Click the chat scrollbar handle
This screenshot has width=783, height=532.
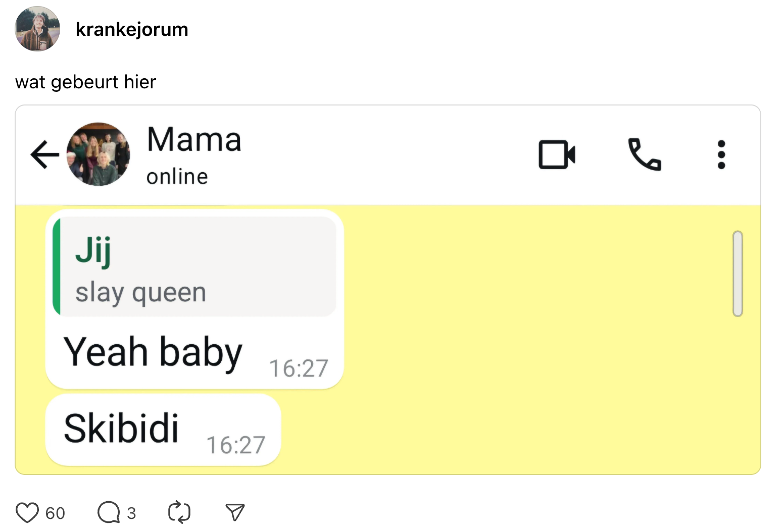click(x=738, y=274)
